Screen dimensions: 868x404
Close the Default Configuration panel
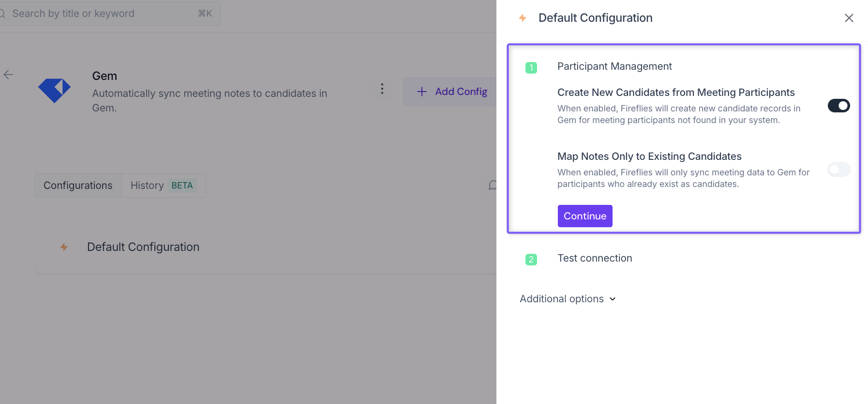[849, 18]
